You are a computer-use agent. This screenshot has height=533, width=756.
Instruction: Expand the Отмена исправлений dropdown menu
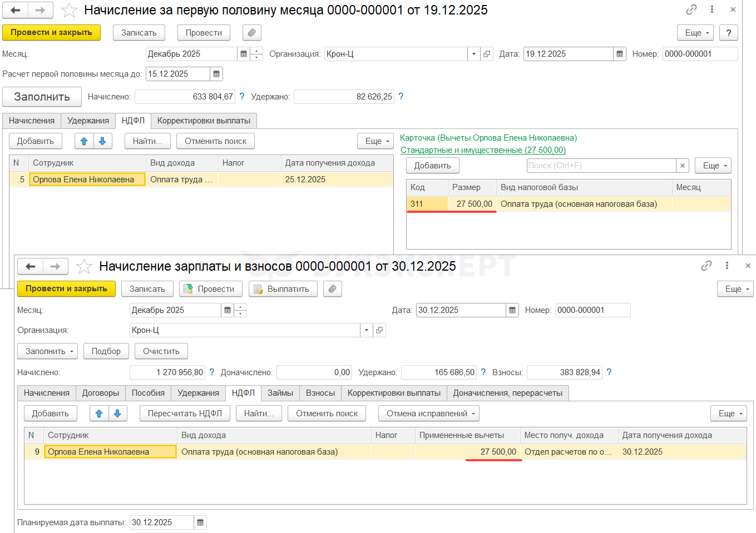coord(428,414)
